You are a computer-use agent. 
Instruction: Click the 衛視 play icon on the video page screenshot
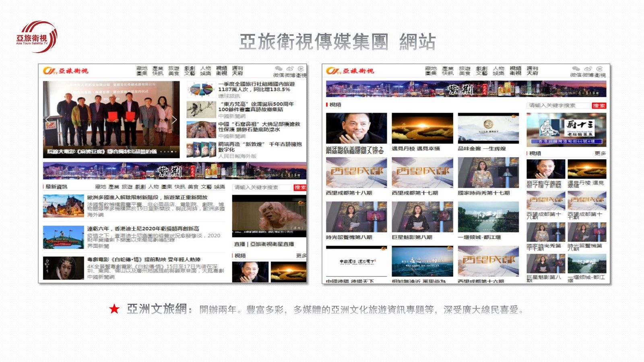coord(599,69)
